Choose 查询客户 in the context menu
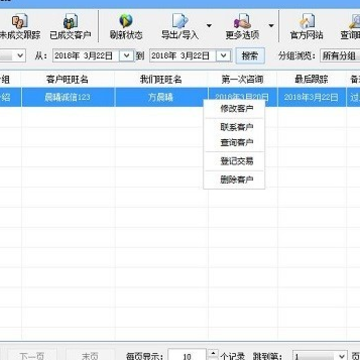 (x=237, y=143)
